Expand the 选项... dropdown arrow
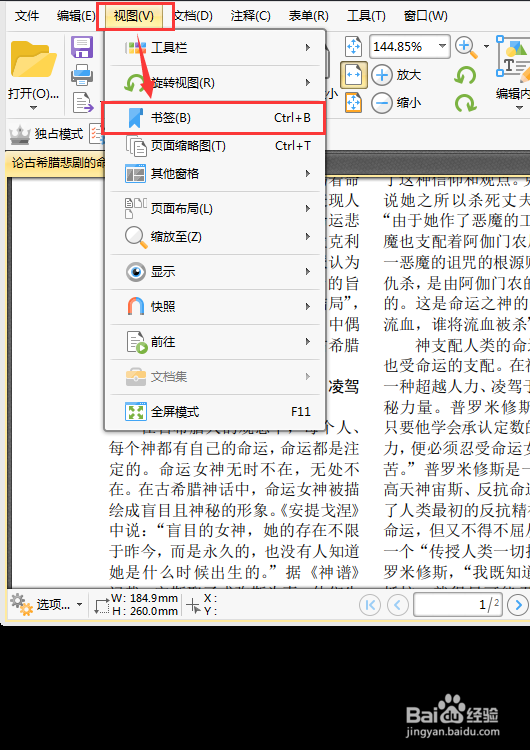The height and width of the screenshot is (750, 530). click(79, 605)
